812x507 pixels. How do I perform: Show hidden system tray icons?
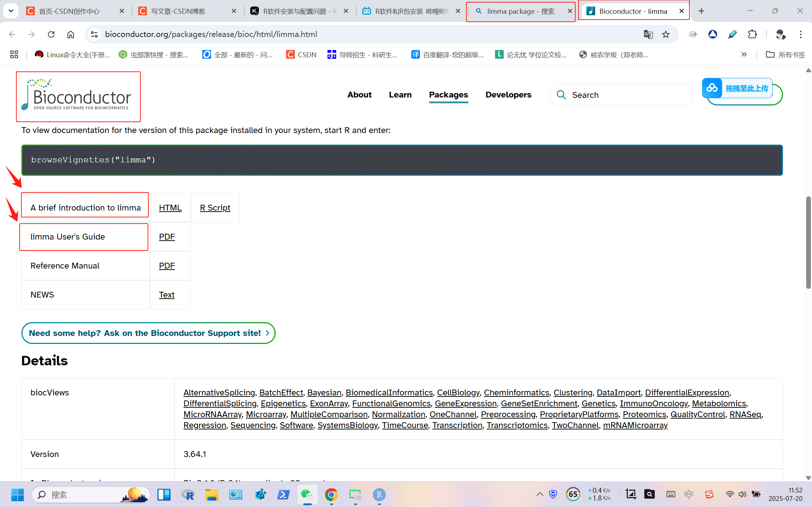click(x=540, y=495)
